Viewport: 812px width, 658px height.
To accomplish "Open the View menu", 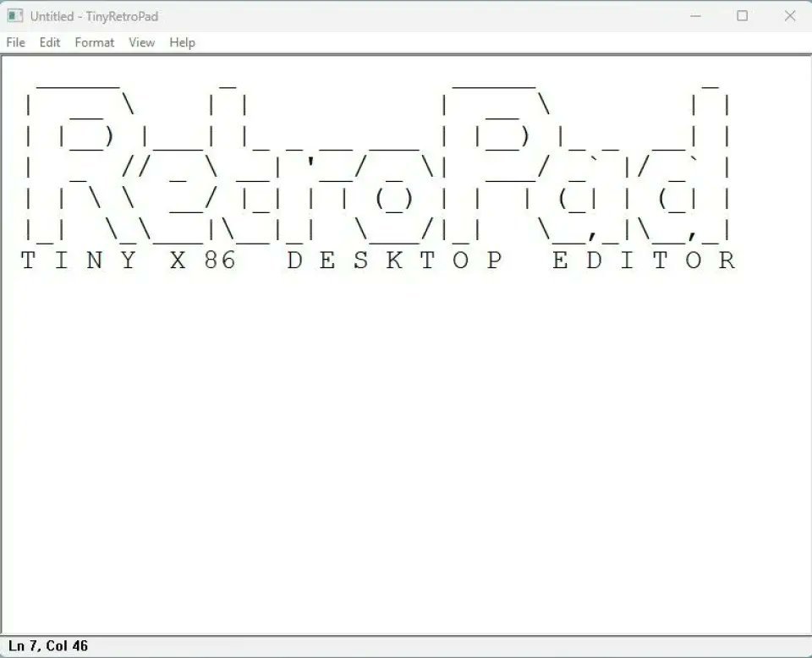I will click(x=141, y=42).
